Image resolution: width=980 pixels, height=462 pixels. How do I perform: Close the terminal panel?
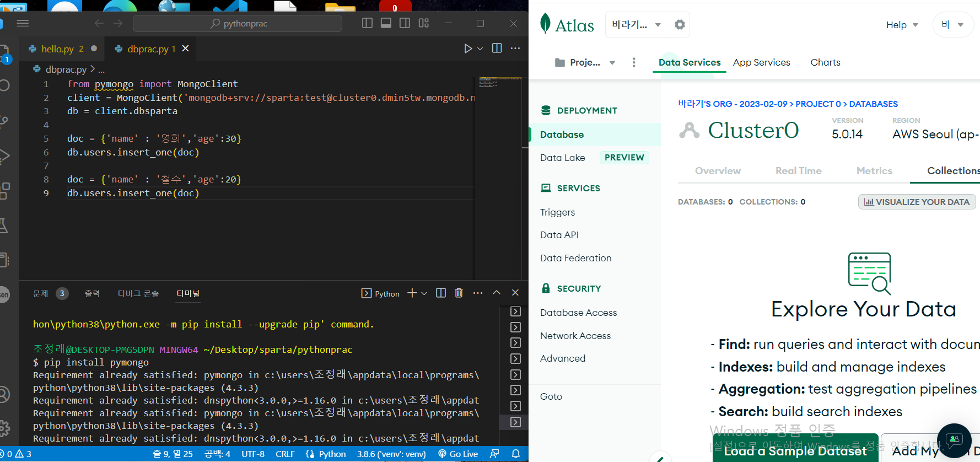[515, 293]
